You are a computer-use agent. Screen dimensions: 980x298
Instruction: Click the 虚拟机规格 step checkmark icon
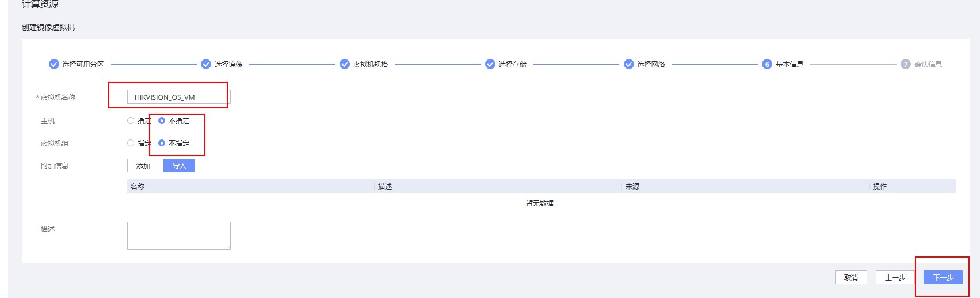coord(345,64)
